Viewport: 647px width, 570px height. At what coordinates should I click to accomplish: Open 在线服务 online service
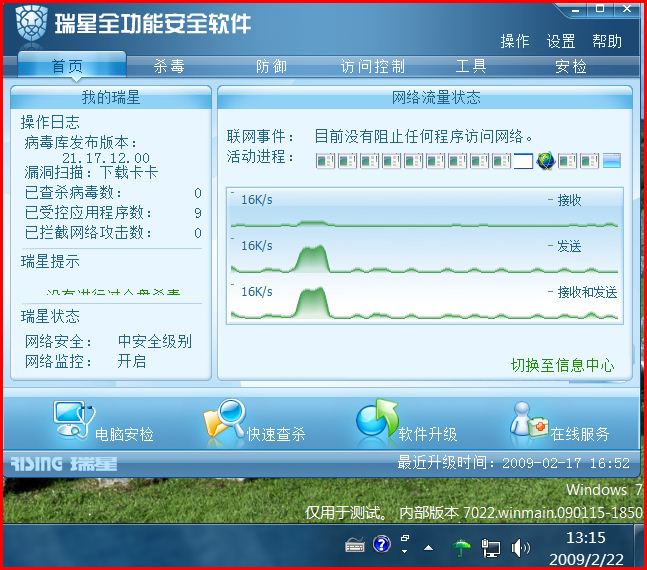[x=529, y=419]
